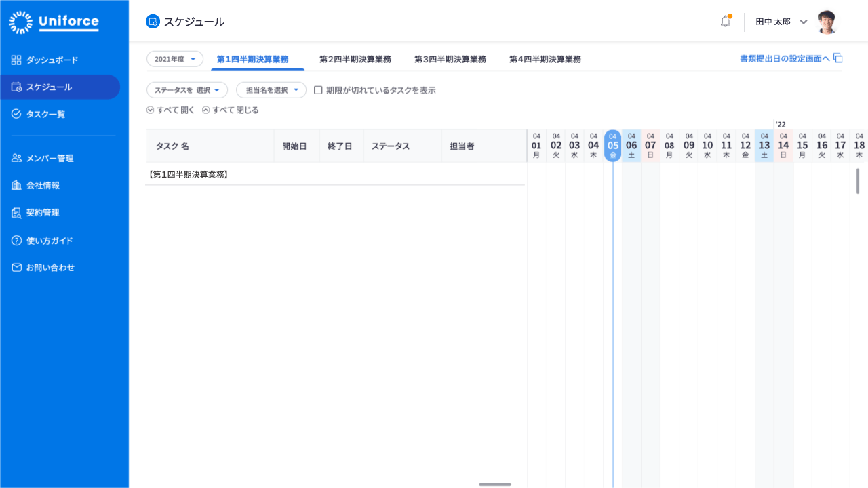
Task: Click the 04/01 月 date column
Action: coord(536,145)
